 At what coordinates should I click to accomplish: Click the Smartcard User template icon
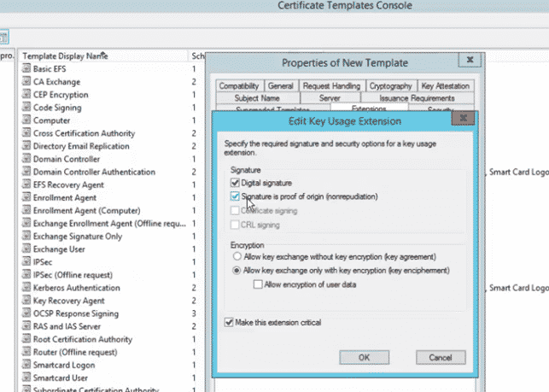point(26,377)
